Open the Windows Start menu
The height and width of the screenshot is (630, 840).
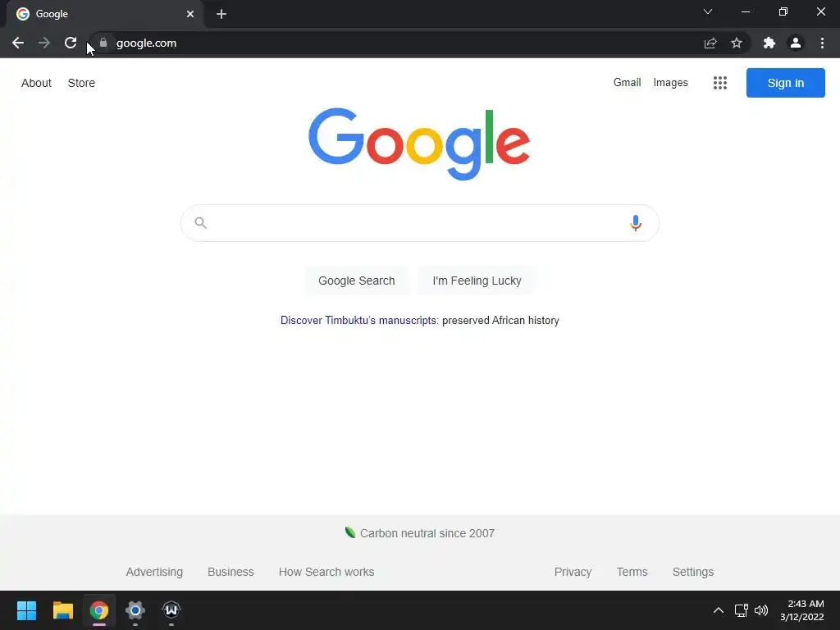point(26,610)
